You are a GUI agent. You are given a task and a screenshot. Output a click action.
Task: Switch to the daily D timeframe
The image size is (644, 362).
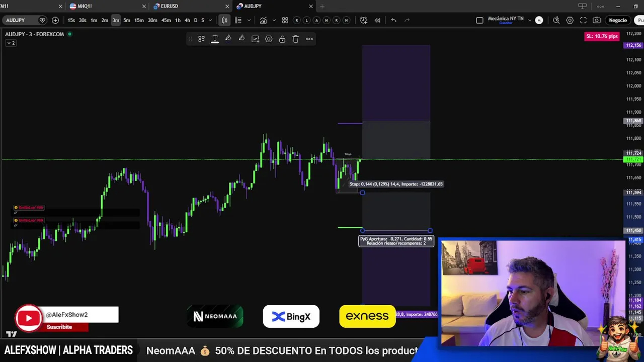pos(196,20)
